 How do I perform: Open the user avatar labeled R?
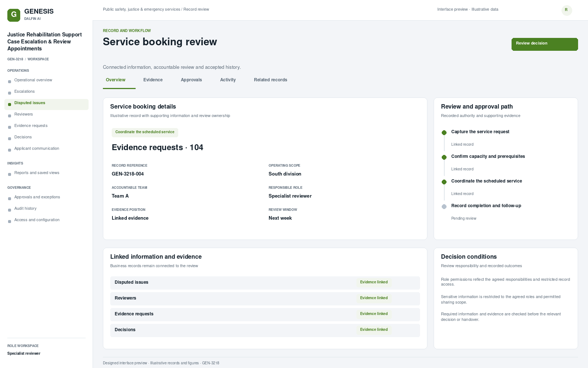click(x=567, y=10)
